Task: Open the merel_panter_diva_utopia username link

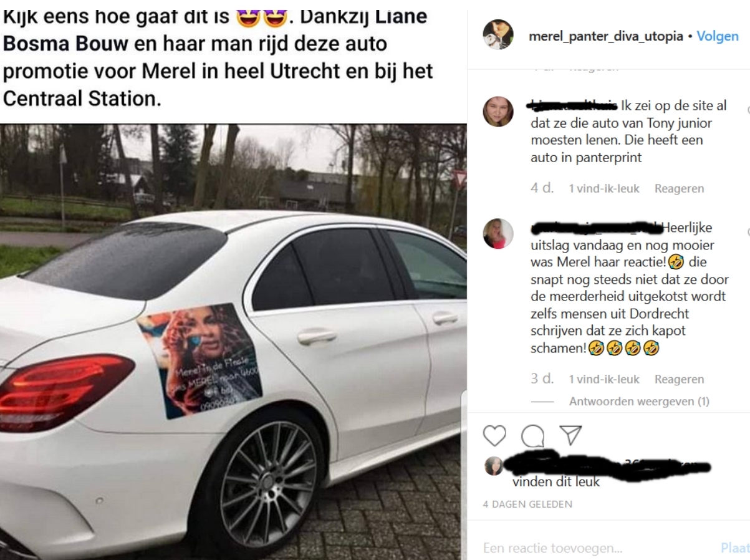Action: (606, 36)
